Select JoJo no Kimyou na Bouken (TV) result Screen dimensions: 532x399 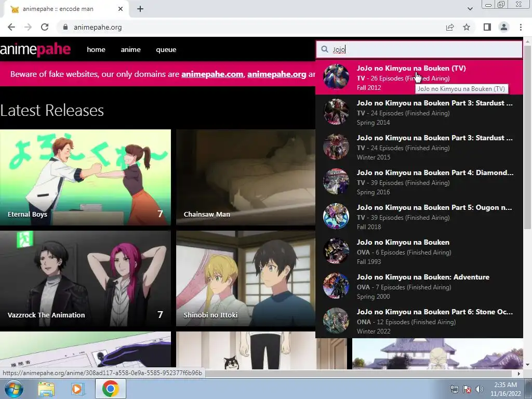coord(419,77)
